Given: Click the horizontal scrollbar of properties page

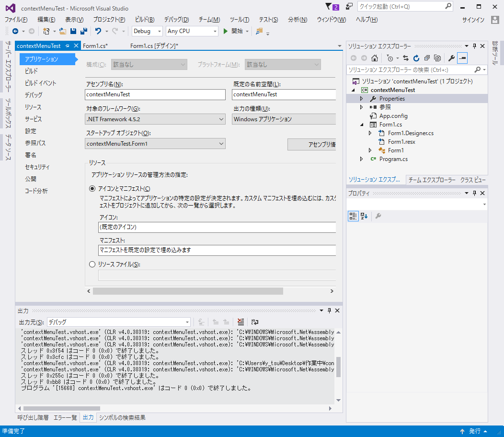Looking at the screenshot, I should [x=188, y=291].
